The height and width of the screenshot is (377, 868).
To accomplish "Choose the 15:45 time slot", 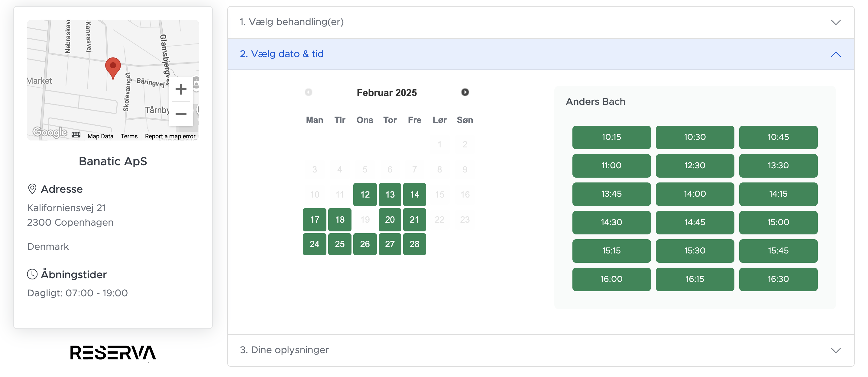I will click(x=778, y=251).
